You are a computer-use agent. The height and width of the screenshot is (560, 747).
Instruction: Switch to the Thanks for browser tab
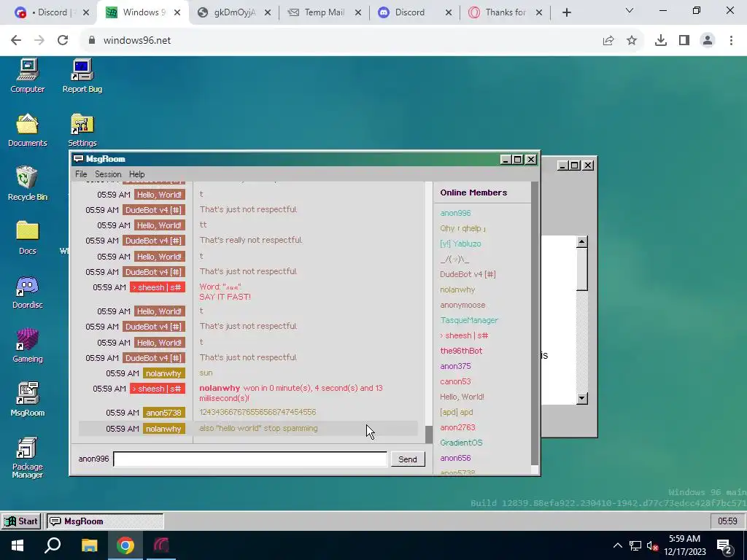click(505, 12)
